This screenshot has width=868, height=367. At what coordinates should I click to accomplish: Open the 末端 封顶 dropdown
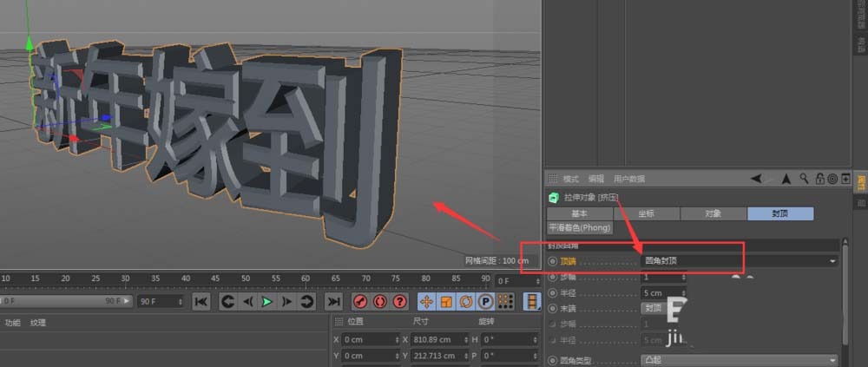[654, 308]
